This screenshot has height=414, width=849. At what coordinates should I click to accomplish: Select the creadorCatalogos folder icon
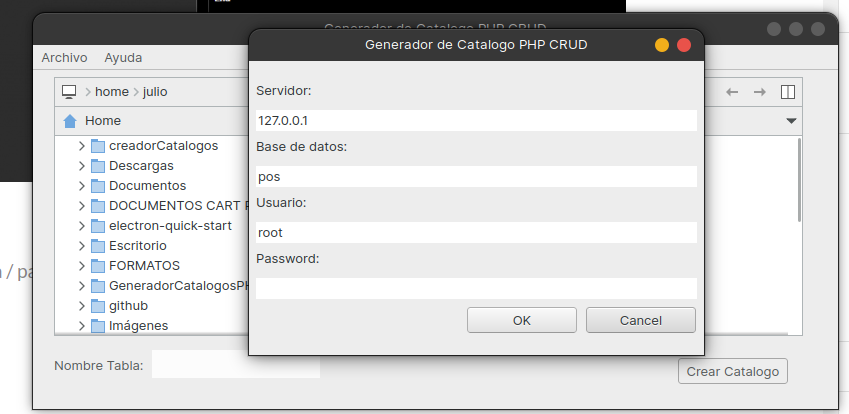pyautogui.click(x=98, y=146)
